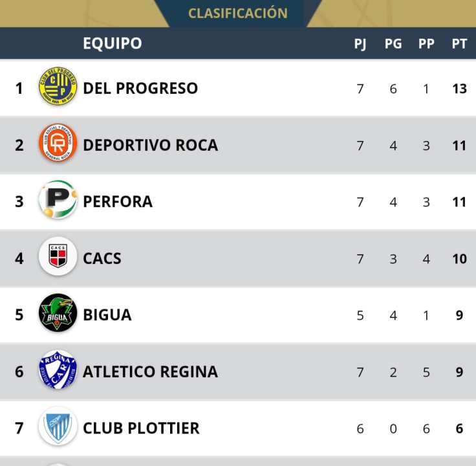Click the PG games won header
476x466 pixels.
click(393, 44)
